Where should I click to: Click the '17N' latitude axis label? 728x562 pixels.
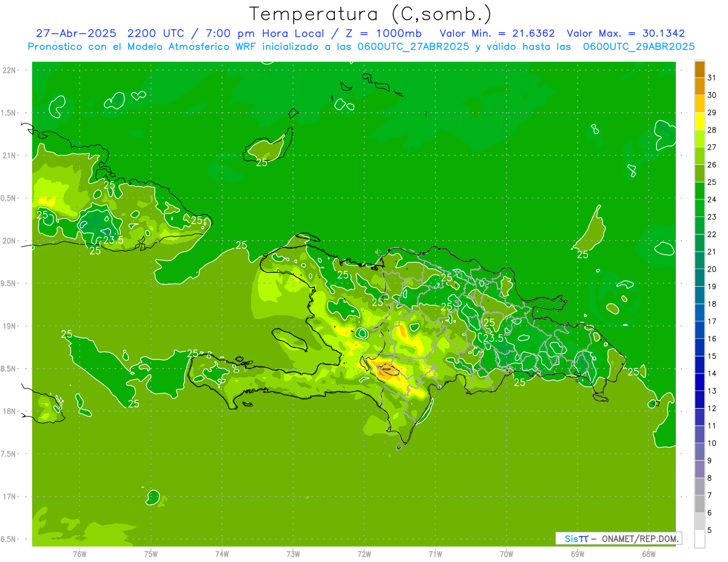[x=9, y=497]
